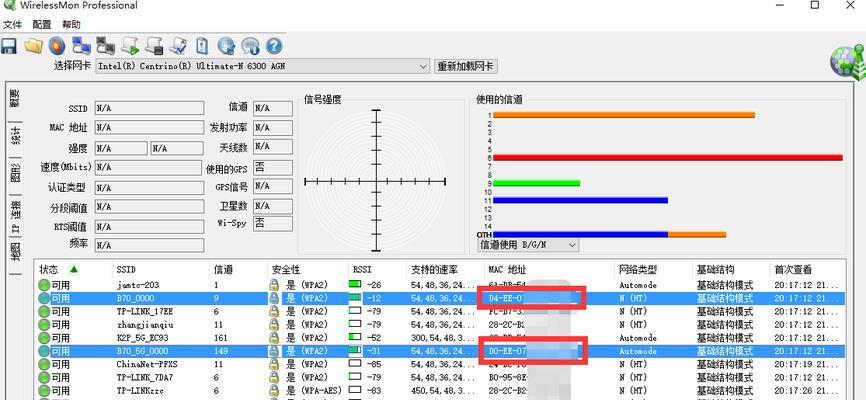866x400 pixels.
Task: Stop logging with dark square scroll icon
Action: (155, 45)
